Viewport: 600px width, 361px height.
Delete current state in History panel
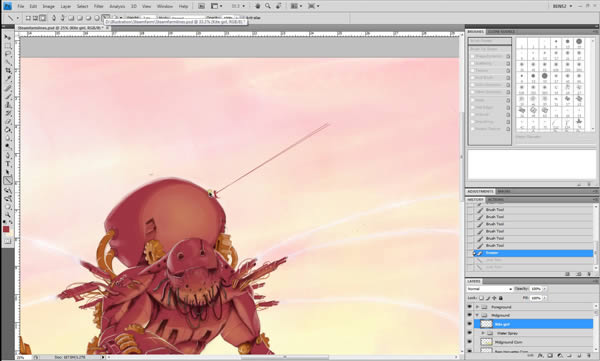tap(589, 274)
